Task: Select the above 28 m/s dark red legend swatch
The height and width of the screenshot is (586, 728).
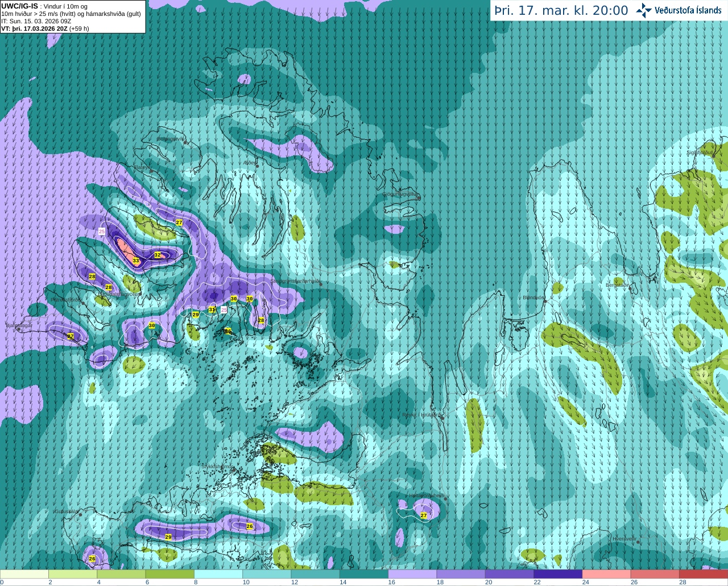Action: click(x=704, y=574)
